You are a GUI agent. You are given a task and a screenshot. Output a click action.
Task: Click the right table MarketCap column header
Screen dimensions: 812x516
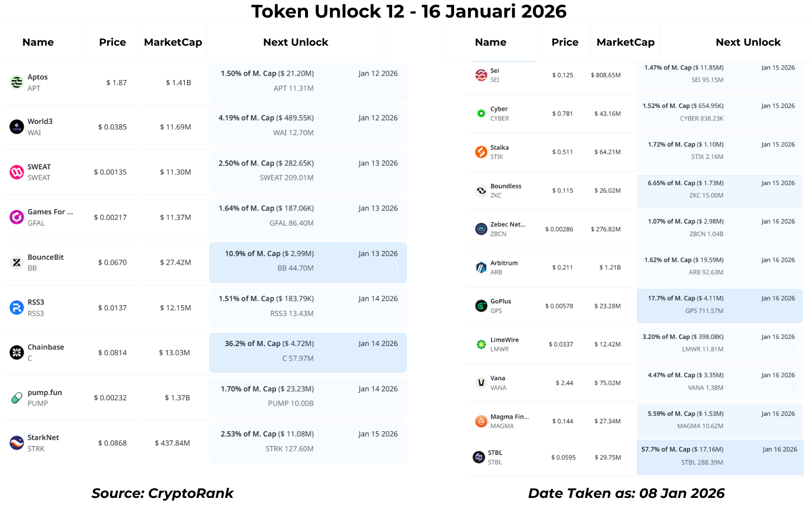pyautogui.click(x=625, y=42)
